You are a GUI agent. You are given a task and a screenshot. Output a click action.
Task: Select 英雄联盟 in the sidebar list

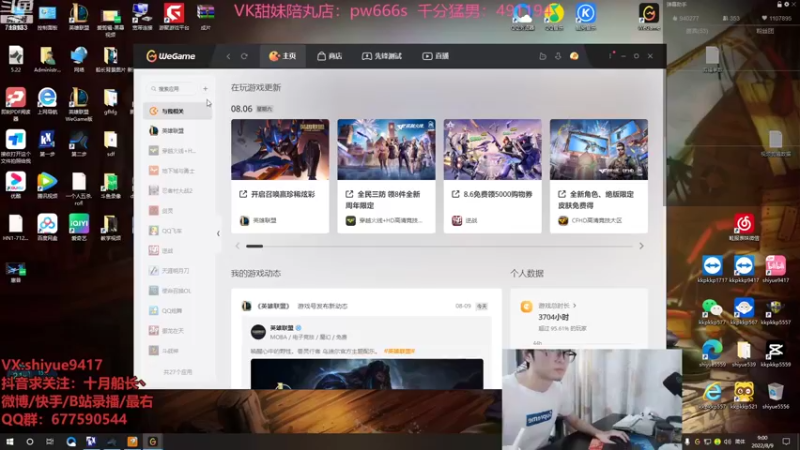point(178,131)
